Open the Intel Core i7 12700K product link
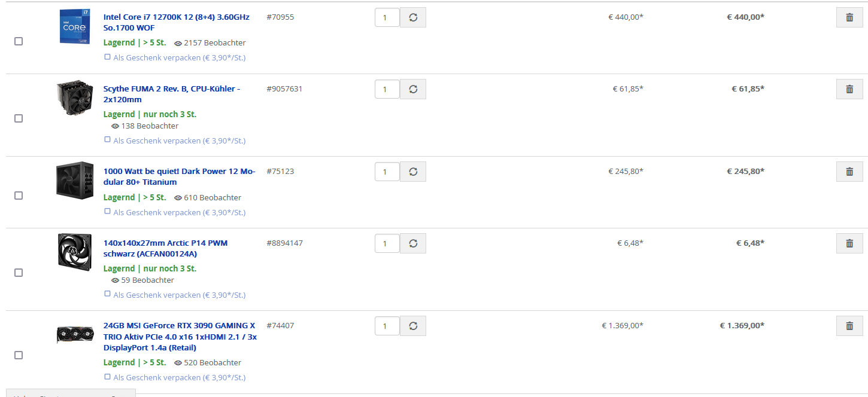The image size is (868, 397). pos(176,22)
